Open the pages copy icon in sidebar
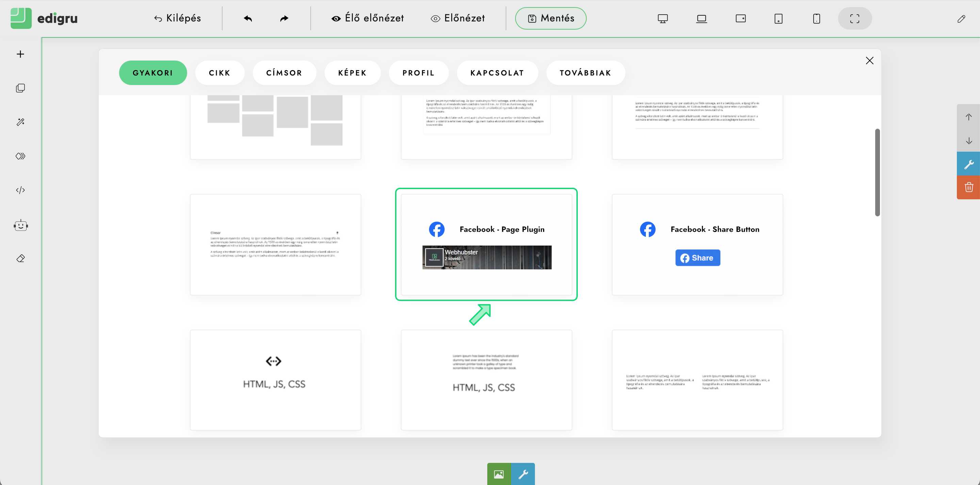Image resolution: width=980 pixels, height=485 pixels. (x=20, y=88)
